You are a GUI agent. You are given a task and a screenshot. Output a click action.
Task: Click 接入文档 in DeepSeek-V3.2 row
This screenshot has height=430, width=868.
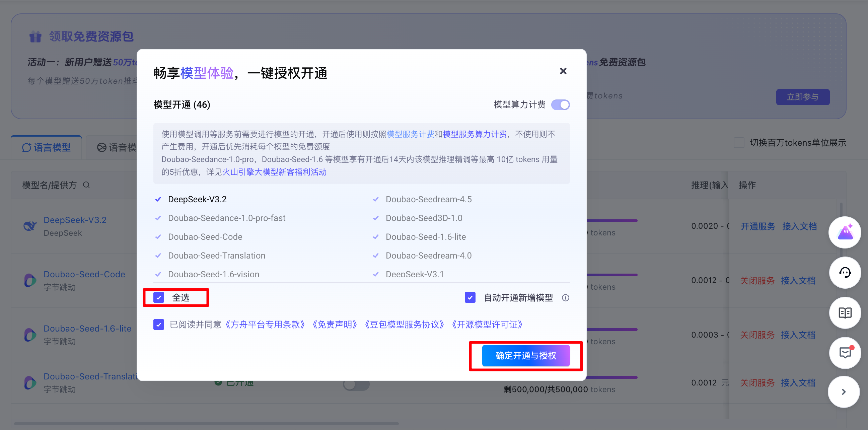click(x=799, y=226)
